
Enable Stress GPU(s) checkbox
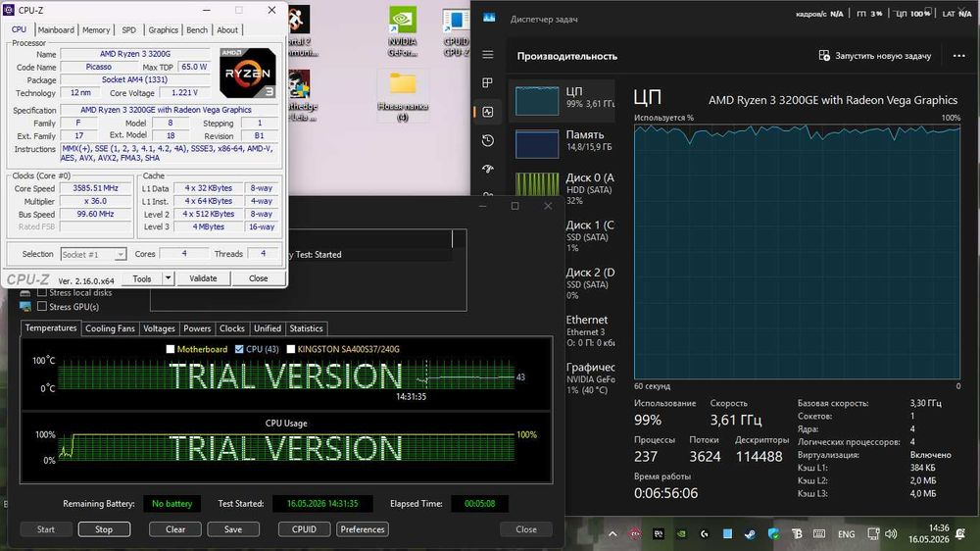click(x=42, y=307)
